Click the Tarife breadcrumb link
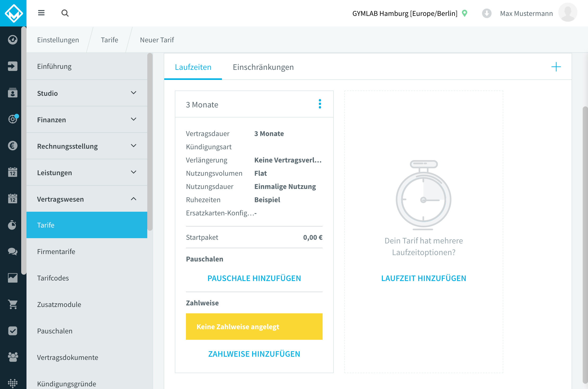The image size is (588, 389). (109, 40)
